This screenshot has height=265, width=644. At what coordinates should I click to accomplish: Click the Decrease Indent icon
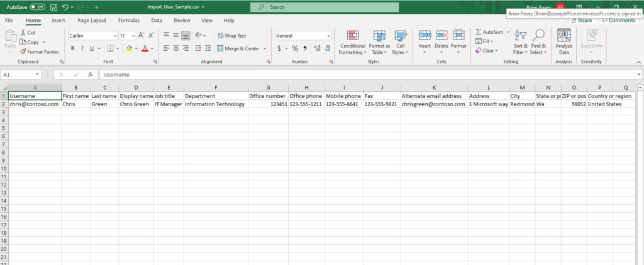coord(198,48)
